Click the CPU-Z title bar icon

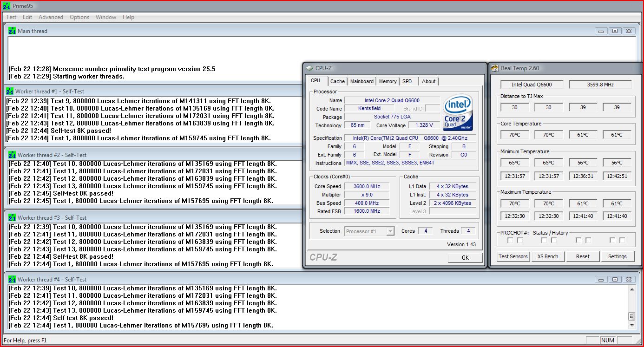(x=310, y=68)
